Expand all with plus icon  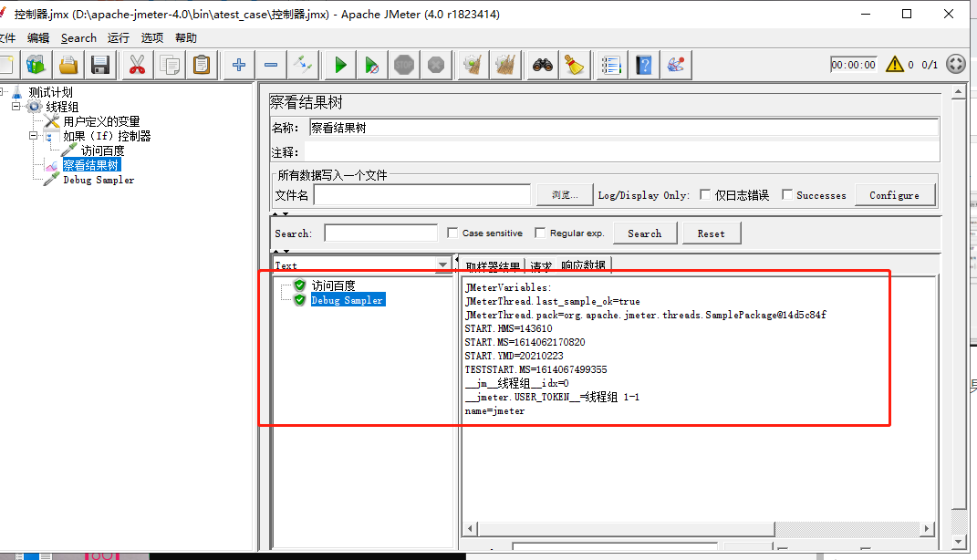239,65
